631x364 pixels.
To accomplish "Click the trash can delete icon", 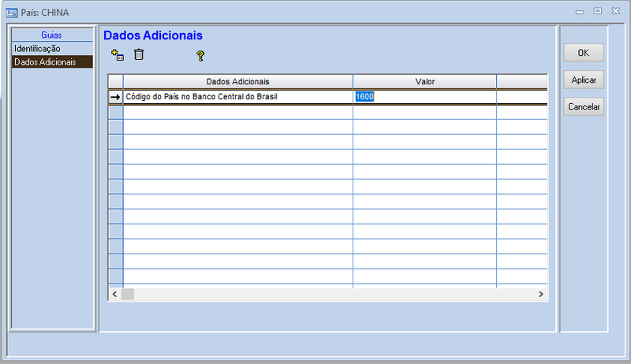I will [x=139, y=55].
